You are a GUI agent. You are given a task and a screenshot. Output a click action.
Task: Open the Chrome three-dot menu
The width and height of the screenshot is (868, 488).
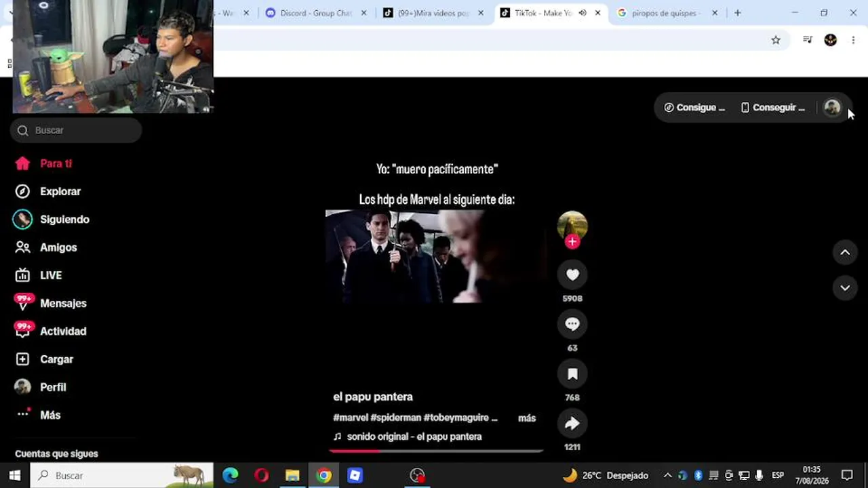click(x=853, y=40)
